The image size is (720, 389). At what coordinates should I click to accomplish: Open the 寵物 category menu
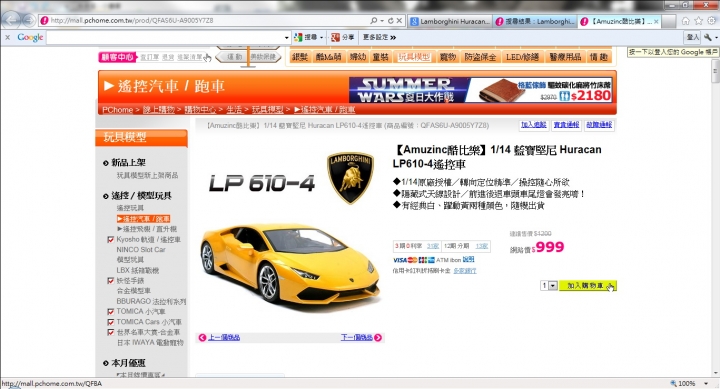[448, 57]
